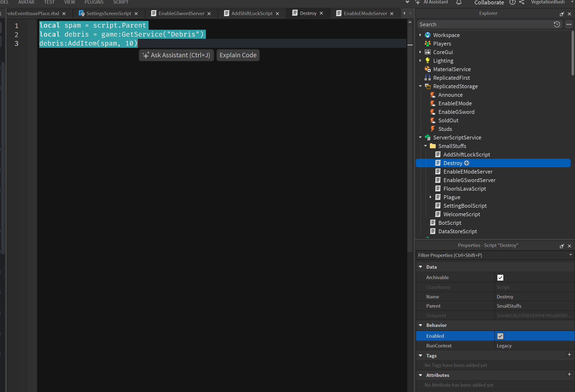
Task: Expand the Workspace node in Explorer
Action: [420, 35]
